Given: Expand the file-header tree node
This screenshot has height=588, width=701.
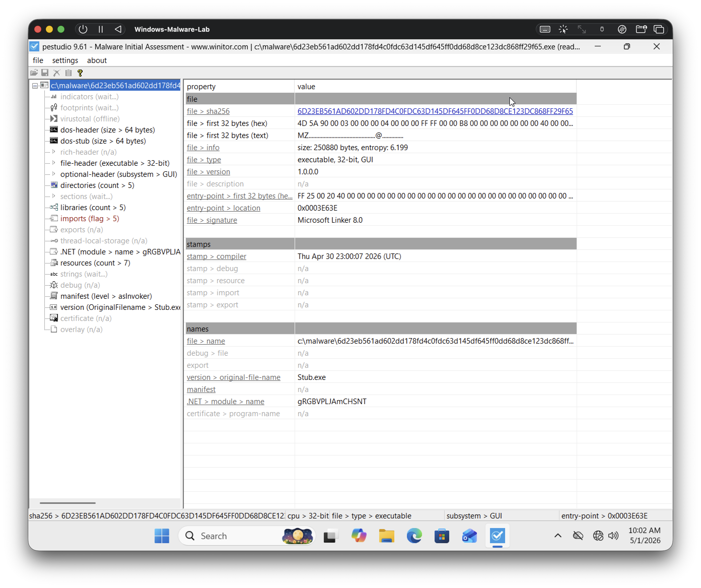Looking at the screenshot, I should (x=54, y=163).
